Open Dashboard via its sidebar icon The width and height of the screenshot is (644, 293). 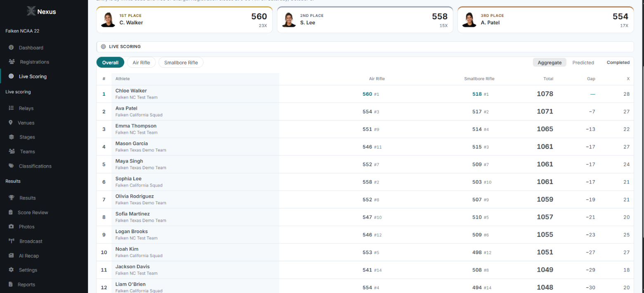pyautogui.click(x=11, y=47)
